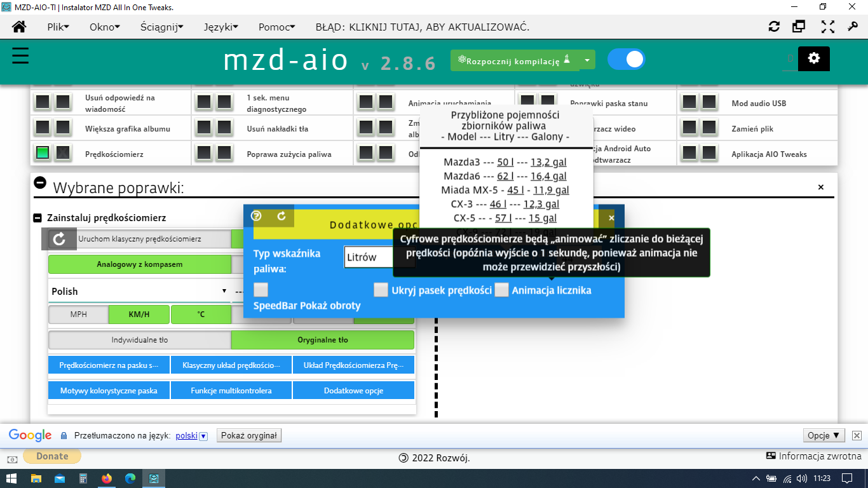Click the fullscreen arrows icon
This screenshot has height=488, width=868.
[827, 27]
